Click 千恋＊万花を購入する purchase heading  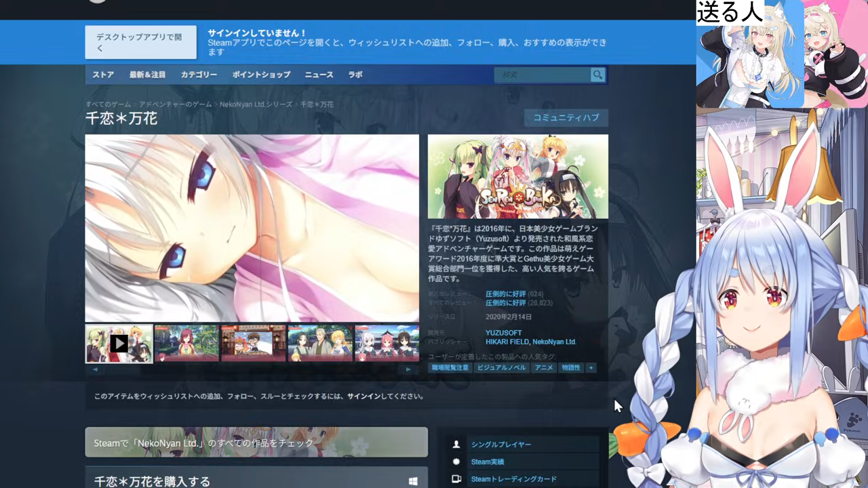pos(152,482)
